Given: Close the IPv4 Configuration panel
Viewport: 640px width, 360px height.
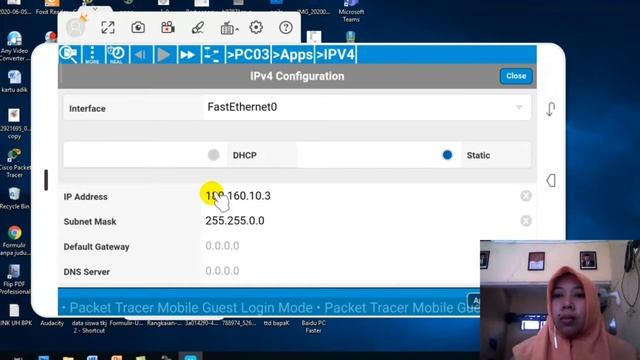Looking at the screenshot, I should tap(516, 76).
